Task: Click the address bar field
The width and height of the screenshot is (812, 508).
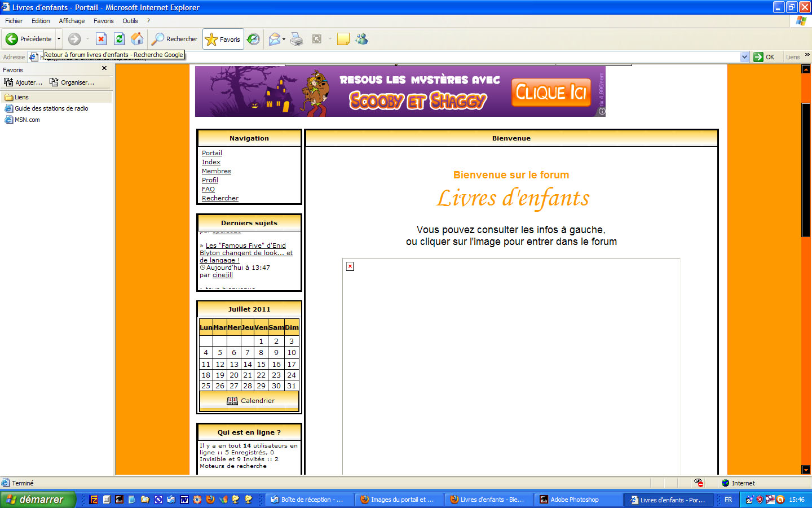Action: click(389, 57)
